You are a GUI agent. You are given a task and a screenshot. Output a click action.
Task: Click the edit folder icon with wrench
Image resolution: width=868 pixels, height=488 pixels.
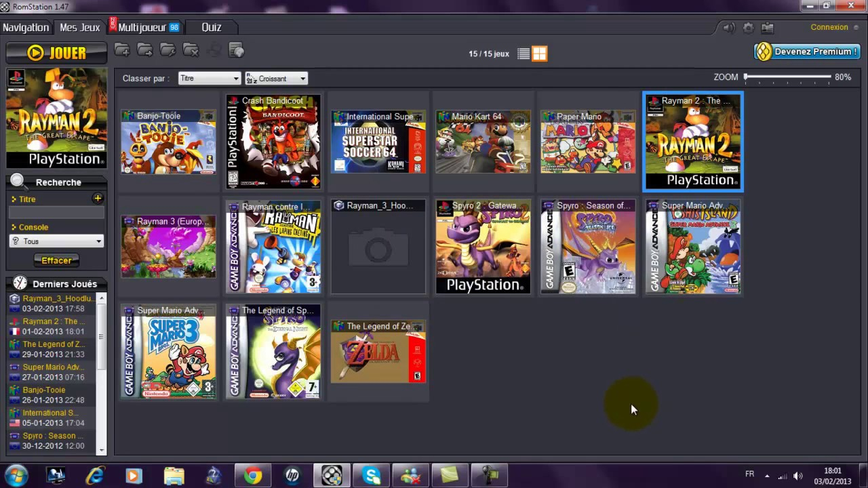168,50
